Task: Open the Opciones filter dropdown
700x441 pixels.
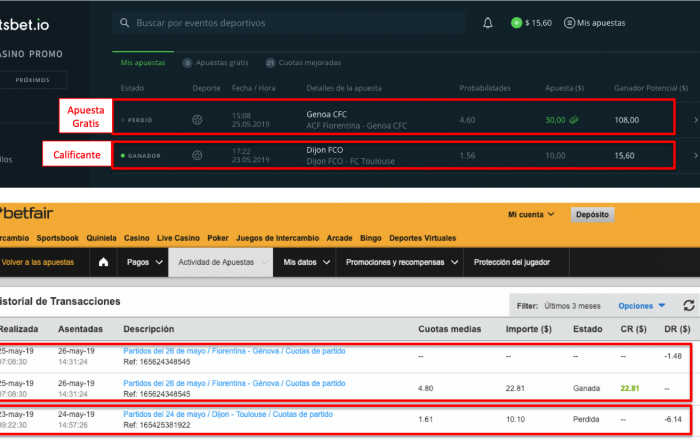Action: tap(642, 306)
